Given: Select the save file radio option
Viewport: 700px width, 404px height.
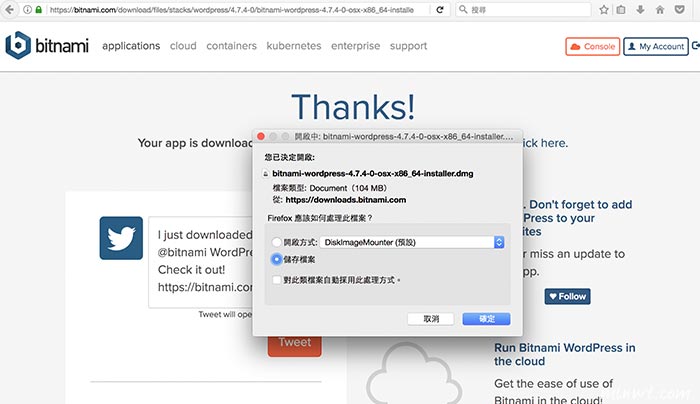Looking at the screenshot, I should [276, 259].
